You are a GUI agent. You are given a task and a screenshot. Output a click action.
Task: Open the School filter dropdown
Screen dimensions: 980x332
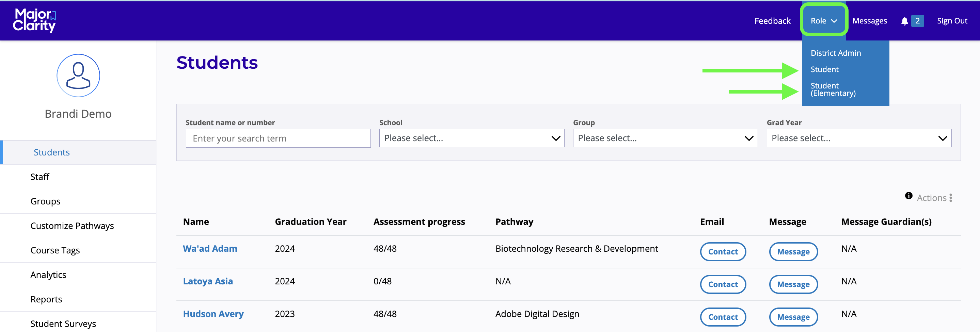[471, 138]
